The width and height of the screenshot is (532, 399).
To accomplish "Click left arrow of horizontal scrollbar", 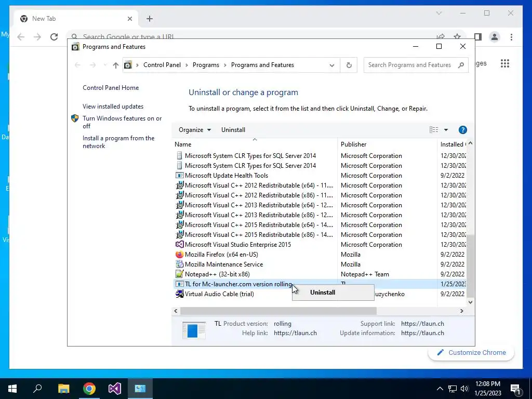I will (x=176, y=311).
